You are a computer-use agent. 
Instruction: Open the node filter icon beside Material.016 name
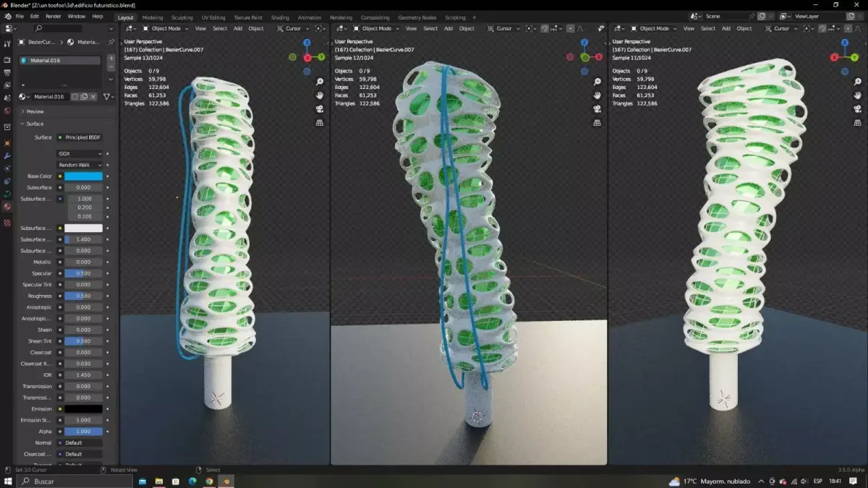click(108, 96)
